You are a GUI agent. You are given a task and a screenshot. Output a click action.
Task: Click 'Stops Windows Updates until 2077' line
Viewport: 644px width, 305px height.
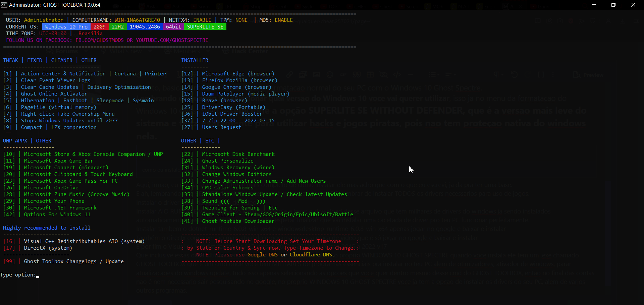69,121
